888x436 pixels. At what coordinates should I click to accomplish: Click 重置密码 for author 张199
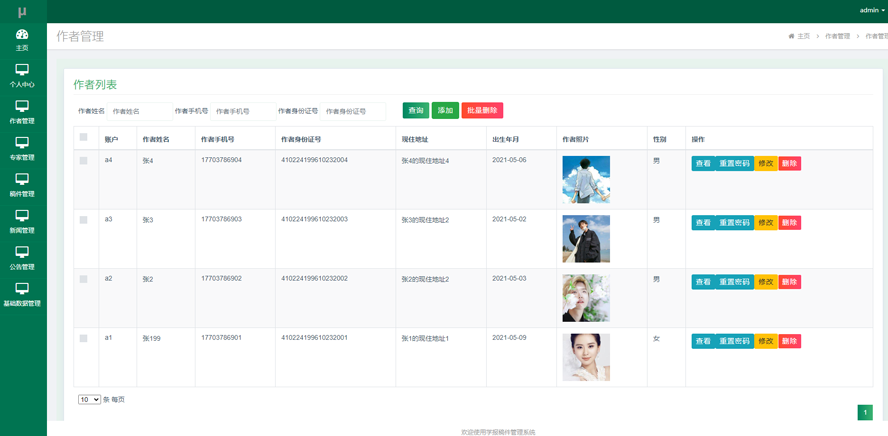tap(735, 341)
